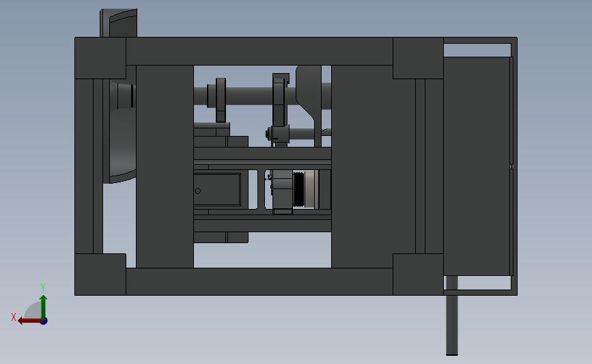592x364 pixels.
Task: Select the top horizontal frame beam
Action: tap(259, 51)
